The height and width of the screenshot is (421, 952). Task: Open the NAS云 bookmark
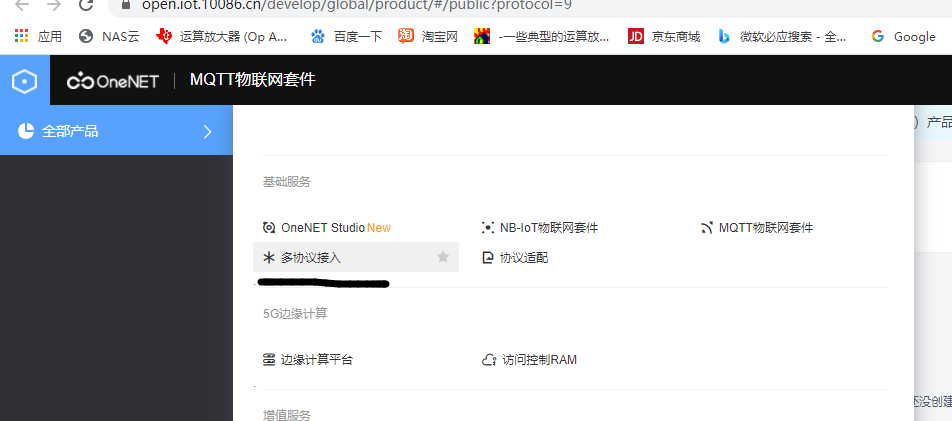109,36
